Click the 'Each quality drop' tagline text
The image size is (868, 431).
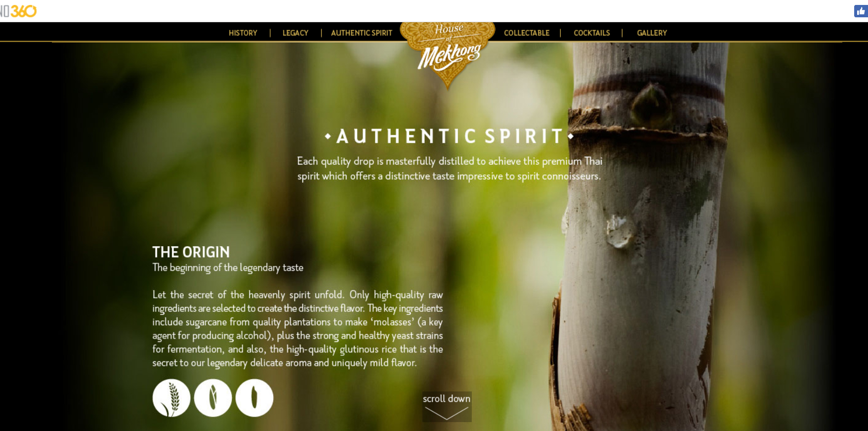pyautogui.click(x=450, y=169)
